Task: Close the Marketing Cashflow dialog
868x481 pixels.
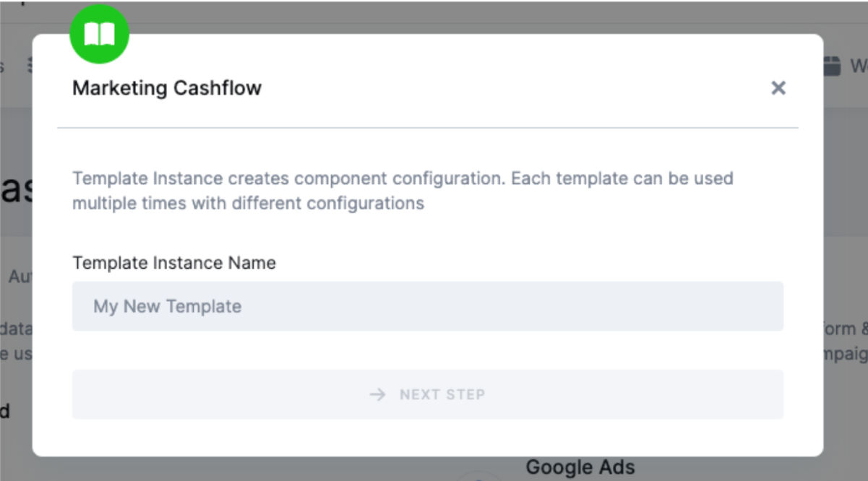Action: click(778, 88)
